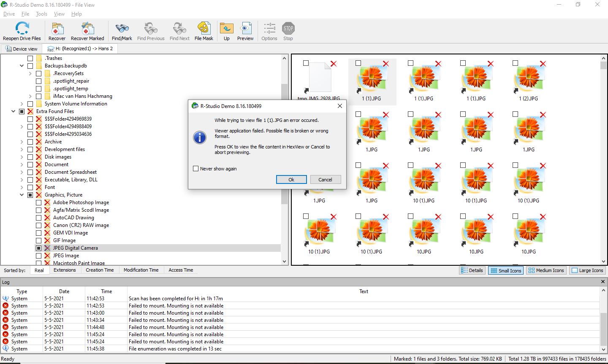This screenshot has height=364, width=608.
Task: Toggle the Extra Found Files checkbox
Action: point(22,111)
